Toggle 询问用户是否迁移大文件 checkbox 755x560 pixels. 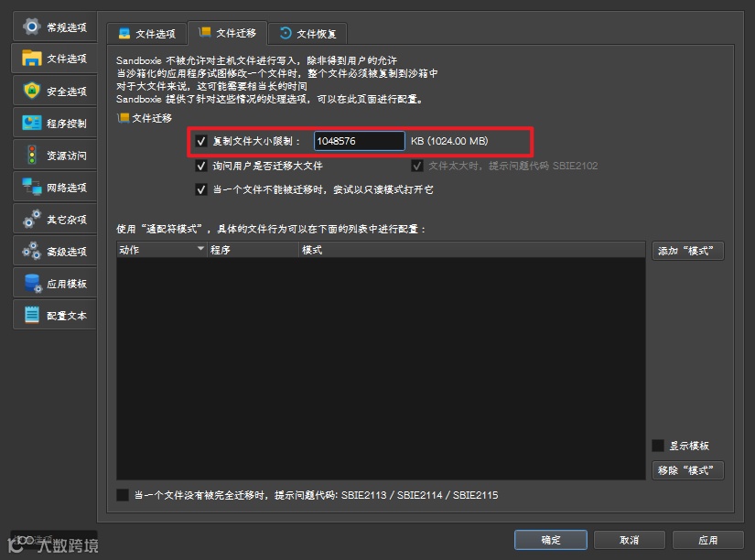pos(201,166)
